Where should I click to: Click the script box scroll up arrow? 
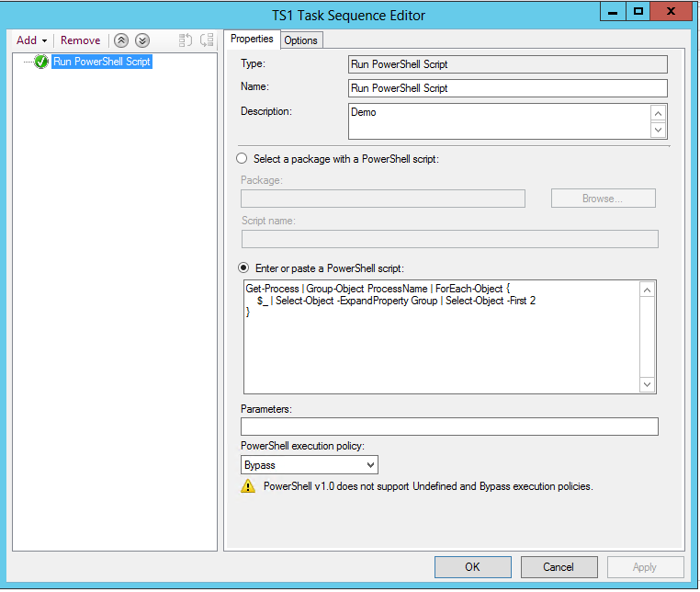pyautogui.click(x=648, y=290)
